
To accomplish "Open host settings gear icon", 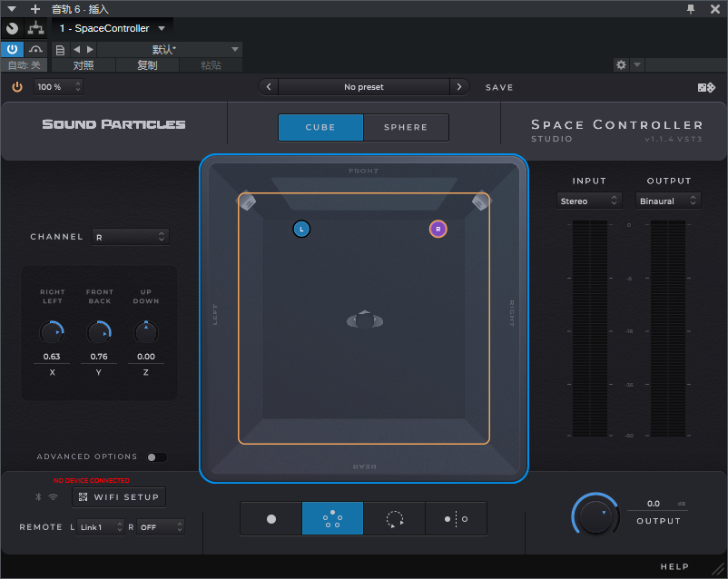I will tap(621, 65).
